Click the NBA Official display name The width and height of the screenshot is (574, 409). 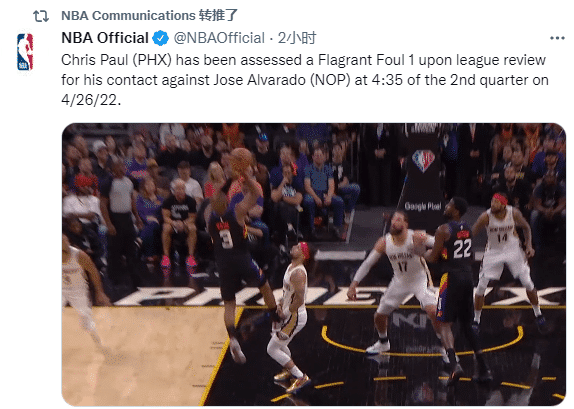coord(105,38)
